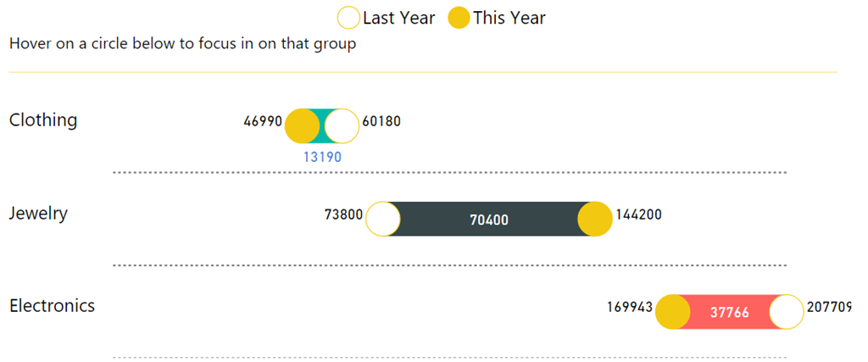Image resolution: width=868 pixels, height=362 pixels.
Task: Click Electronics' yellow This Year circle
Action: click(673, 311)
